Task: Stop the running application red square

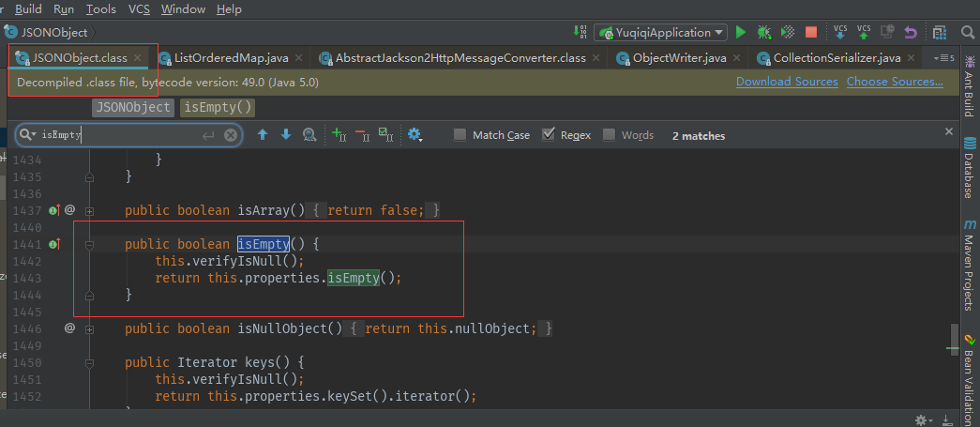Action: click(x=811, y=32)
